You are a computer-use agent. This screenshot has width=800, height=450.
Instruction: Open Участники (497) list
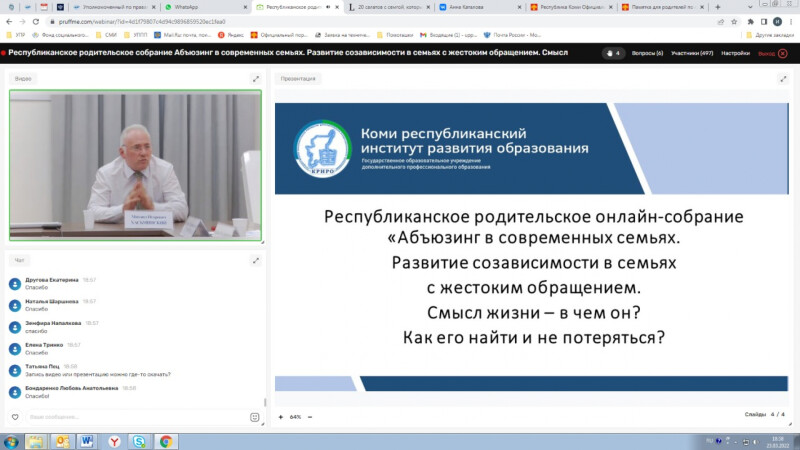pyautogui.click(x=691, y=53)
